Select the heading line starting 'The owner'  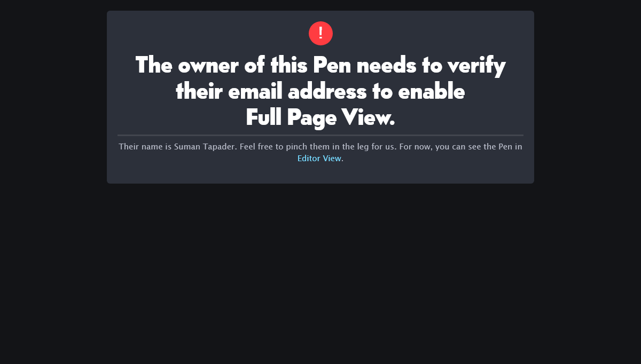(320, 66)
